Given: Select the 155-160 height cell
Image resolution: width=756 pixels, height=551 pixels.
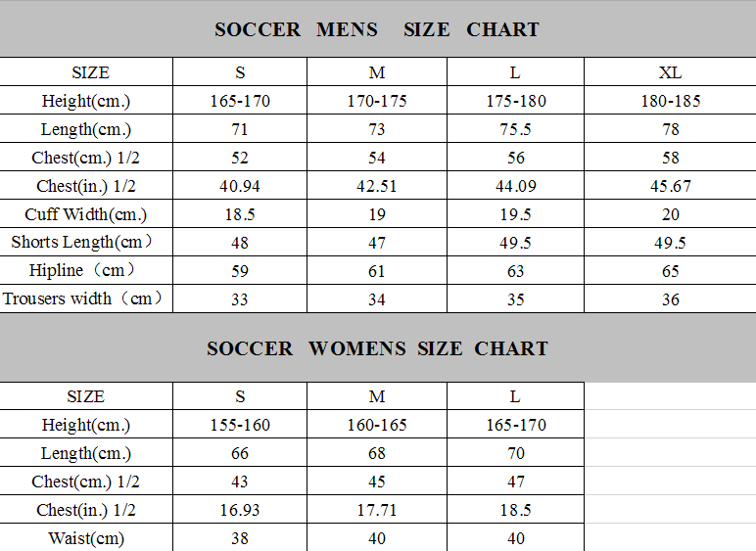Looking at the screenshot, I should pos(240,425).
